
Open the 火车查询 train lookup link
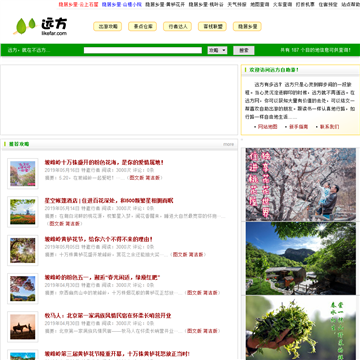(x=283, y=5)
